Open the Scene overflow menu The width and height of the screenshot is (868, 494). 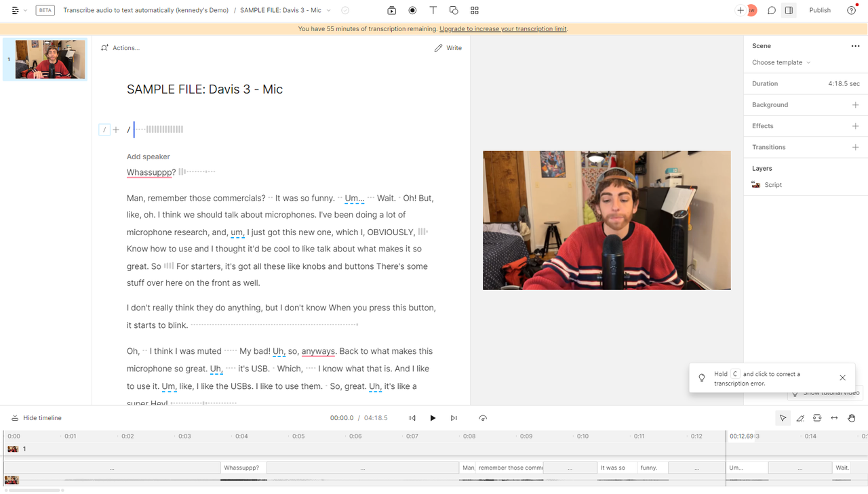pyautogui.click(x=855, y=45)
